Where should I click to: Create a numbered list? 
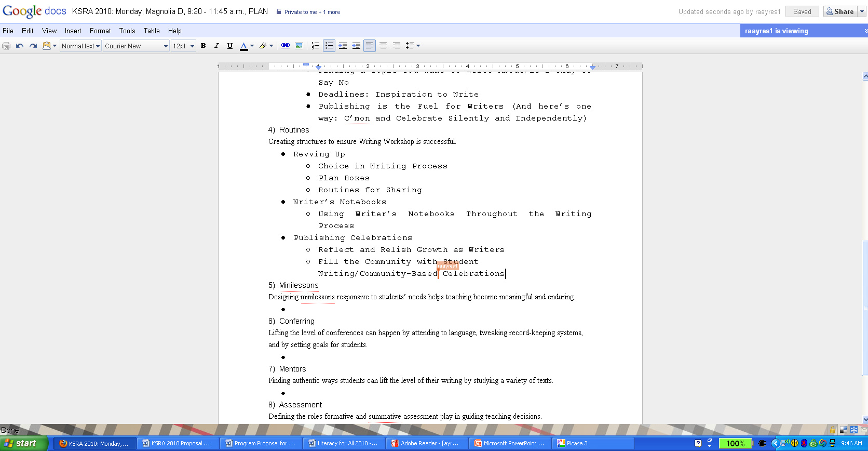tap(315, 46)
